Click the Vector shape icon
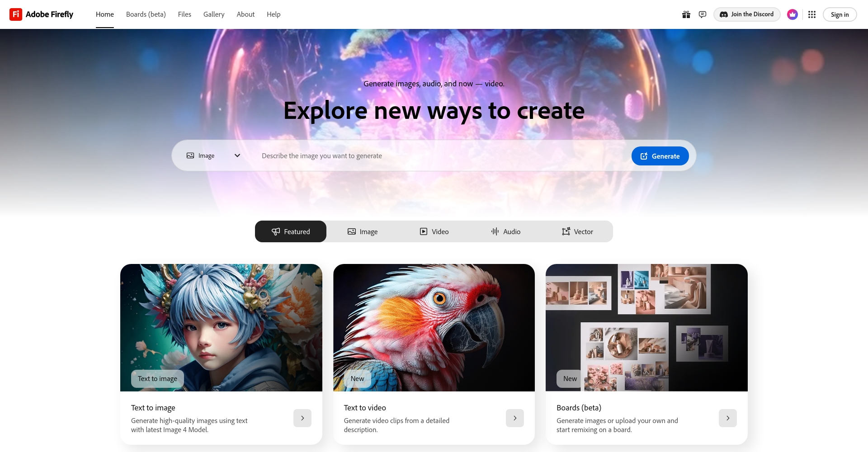 point(566,231)
